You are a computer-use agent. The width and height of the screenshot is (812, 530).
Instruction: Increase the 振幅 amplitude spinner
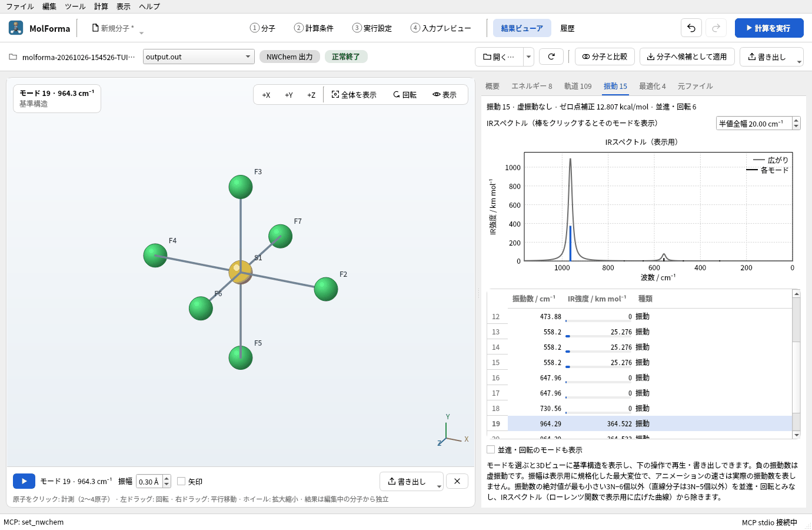[x=167, y=478]
